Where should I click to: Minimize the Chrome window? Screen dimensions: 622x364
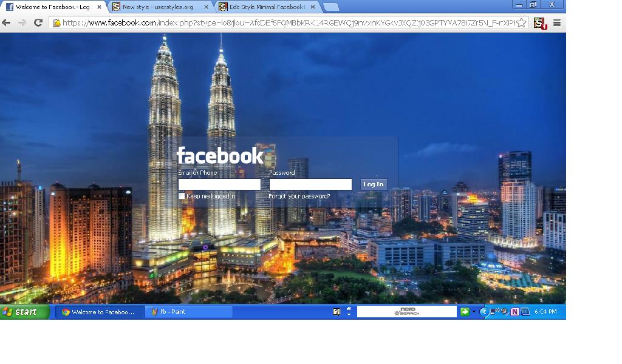pos(519,5)
